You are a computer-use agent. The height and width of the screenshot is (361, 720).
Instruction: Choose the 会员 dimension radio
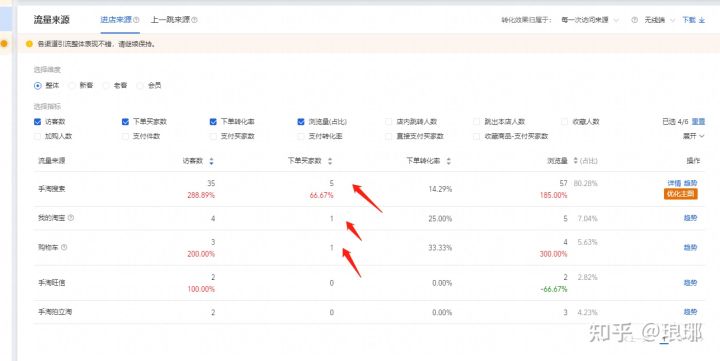click(140, 86)
